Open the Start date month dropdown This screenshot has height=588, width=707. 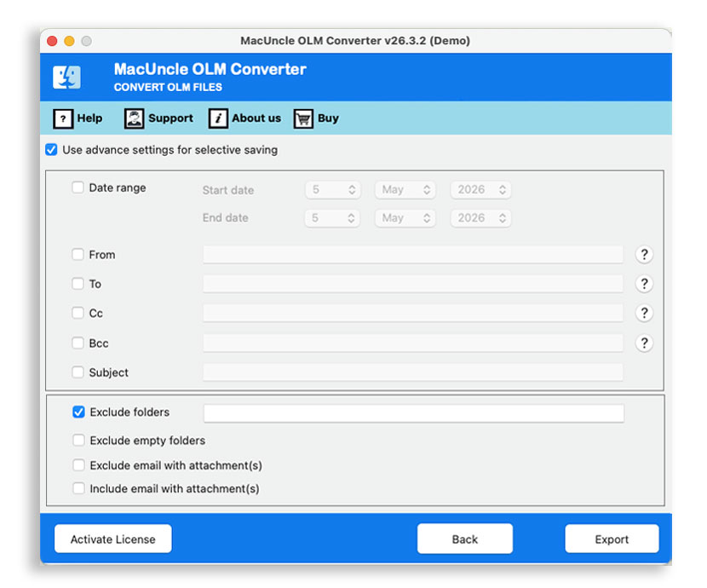pos(405,190)
